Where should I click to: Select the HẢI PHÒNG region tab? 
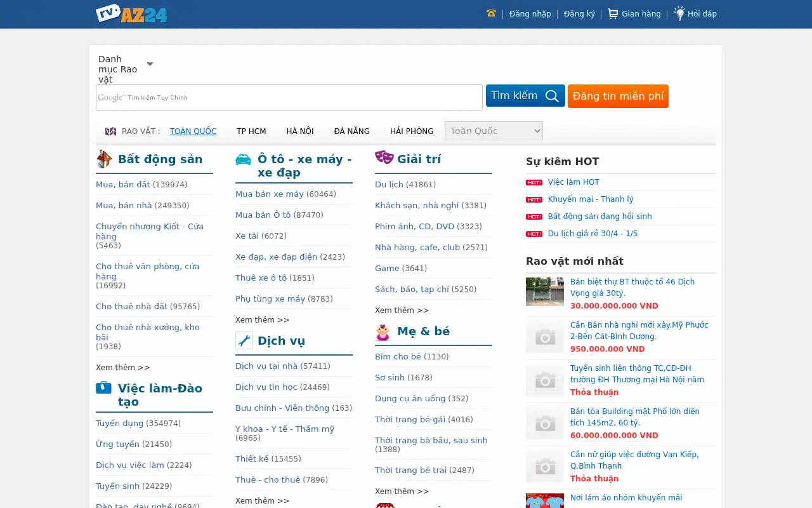(412, 131)
